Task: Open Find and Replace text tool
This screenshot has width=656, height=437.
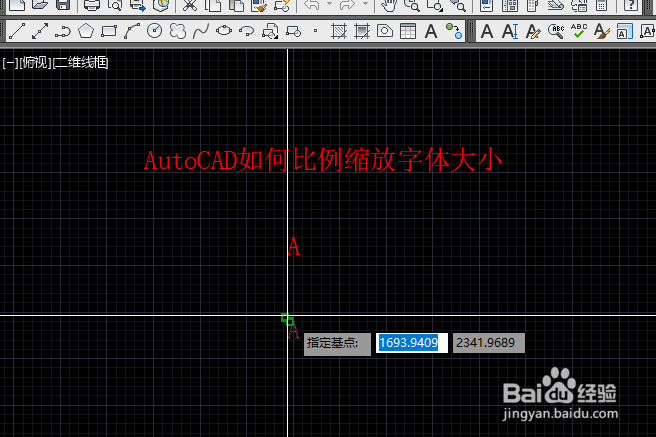Action: click(x=556, y=31)
